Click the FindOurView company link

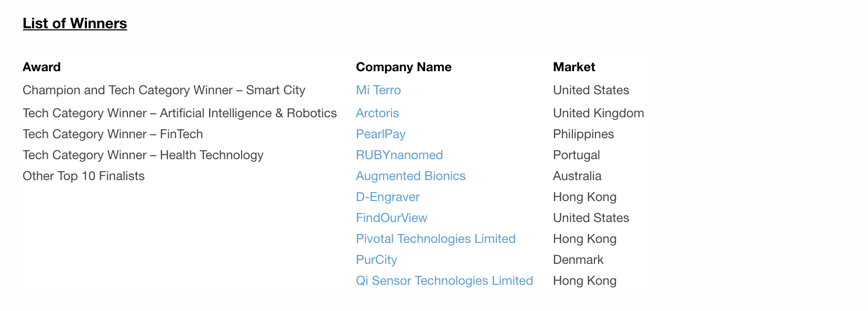coord(391,218)
